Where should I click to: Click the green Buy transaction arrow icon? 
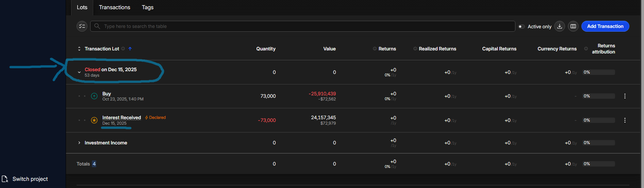[x=94, y=96]
